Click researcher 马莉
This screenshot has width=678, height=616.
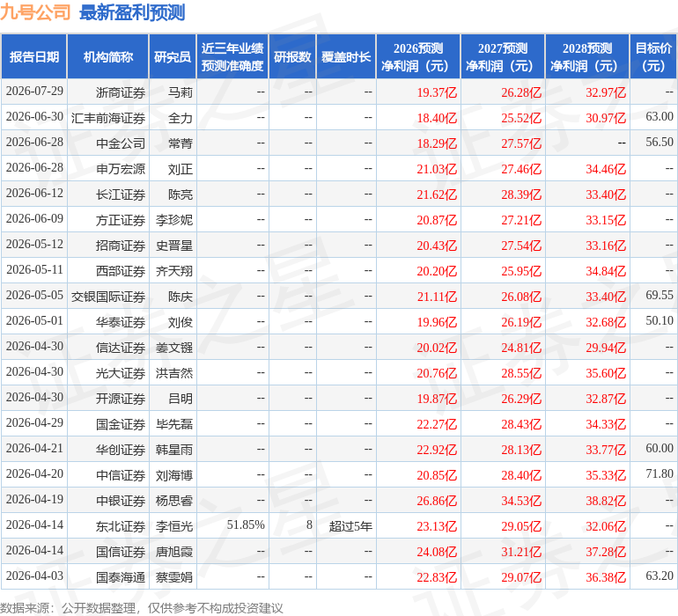click(x=180, y=92)
